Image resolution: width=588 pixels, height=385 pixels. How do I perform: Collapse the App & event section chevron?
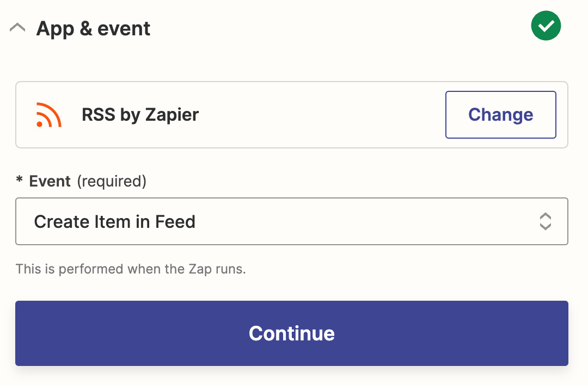coord(17,28)
